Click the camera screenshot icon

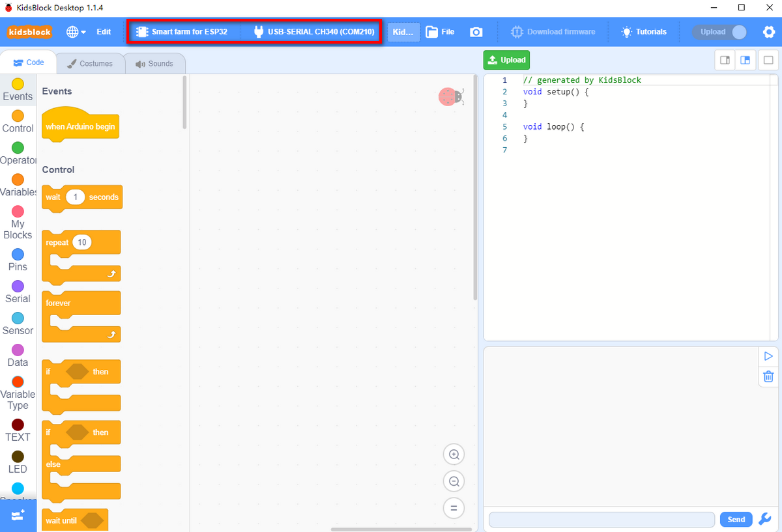click(x=476, y=32)
